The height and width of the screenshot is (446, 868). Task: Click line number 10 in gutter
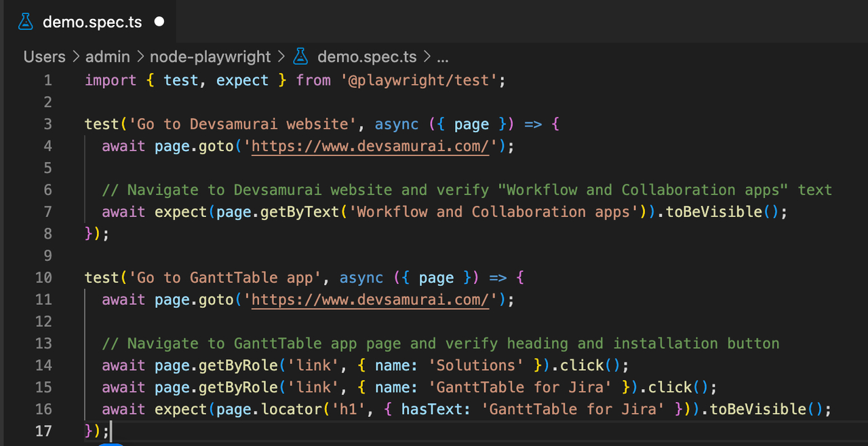[43, 278]
